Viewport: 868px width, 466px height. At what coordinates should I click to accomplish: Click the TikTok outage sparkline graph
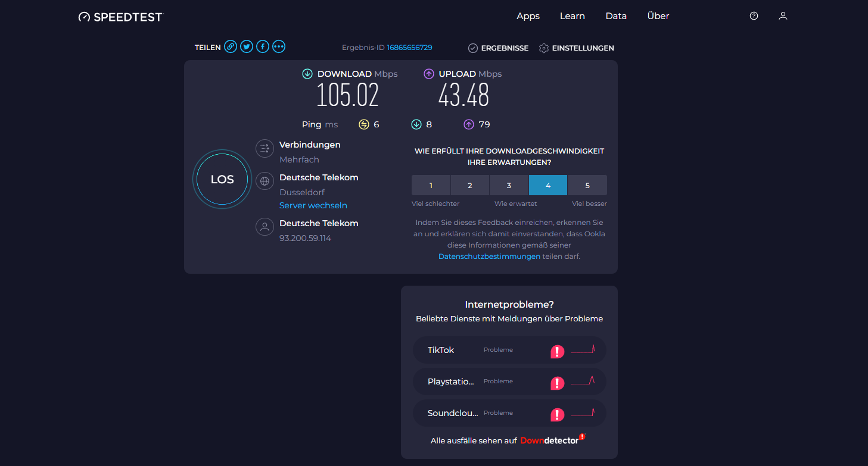point(583,349)
